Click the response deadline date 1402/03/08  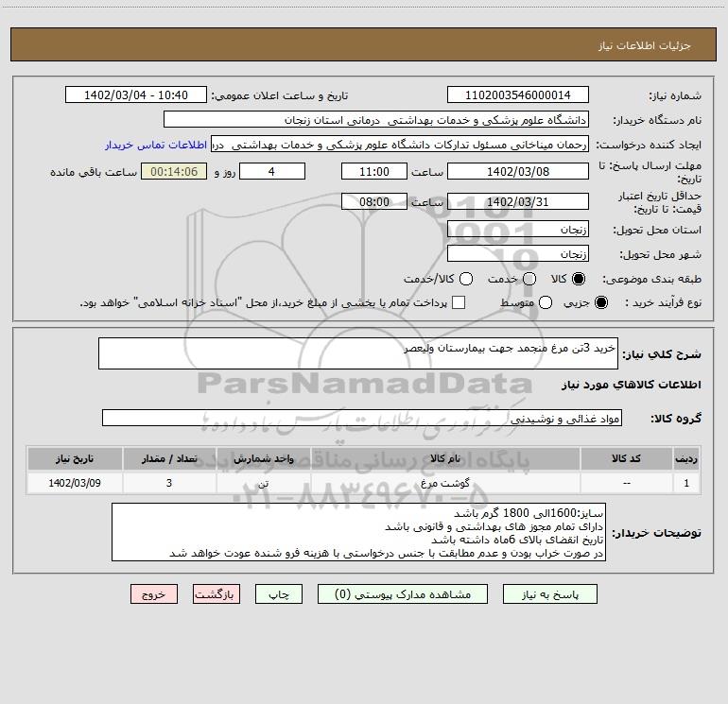point(518,171)
